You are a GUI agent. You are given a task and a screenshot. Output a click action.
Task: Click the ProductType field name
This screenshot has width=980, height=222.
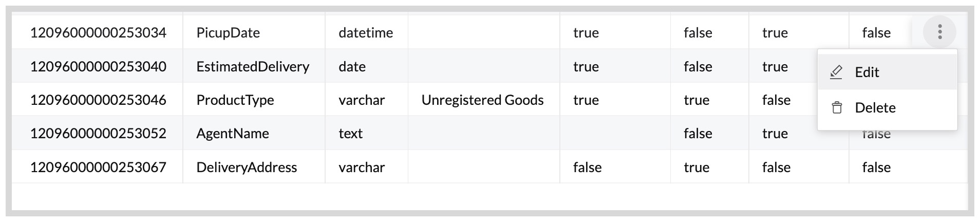point(235,100)
